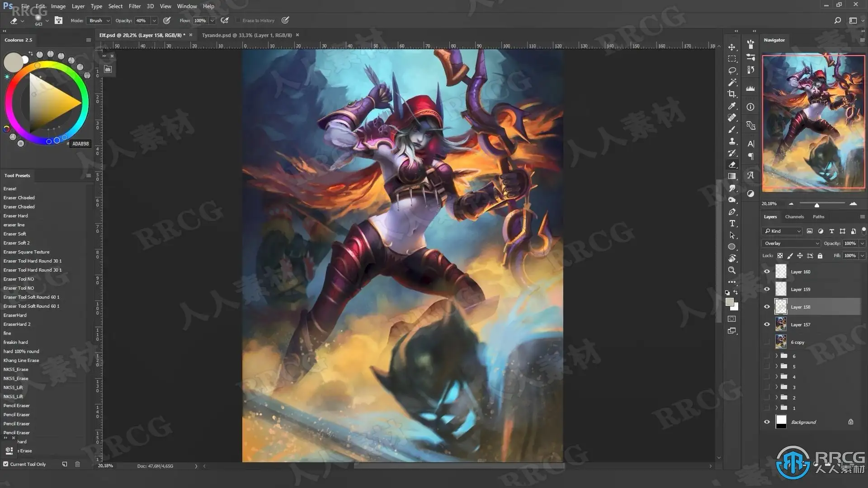Show group 6 visibility box
The height and width of the screenshot is (488, 868).
pos(767,356)
